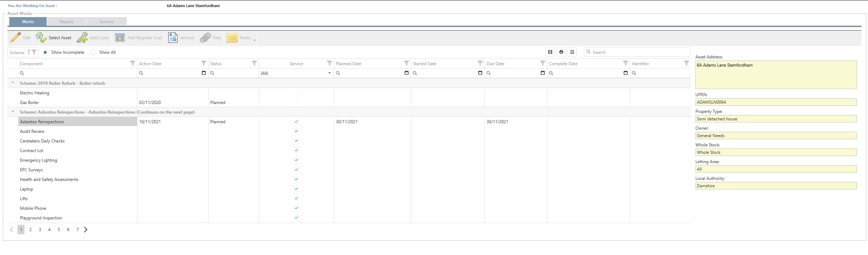This screenshot has width=868, height=255.
Task: Click the next page arrow
Action: pyautogui.click(x=86, y=230)
